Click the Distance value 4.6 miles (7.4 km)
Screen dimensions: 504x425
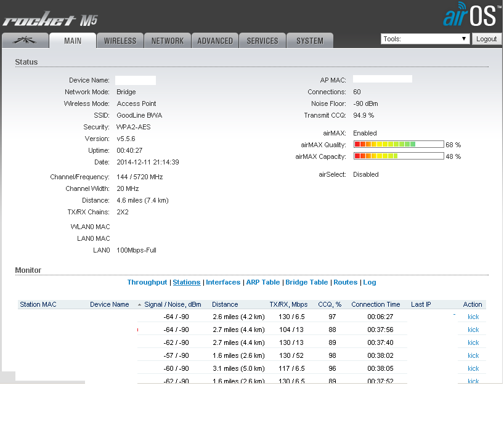(142, 200)
